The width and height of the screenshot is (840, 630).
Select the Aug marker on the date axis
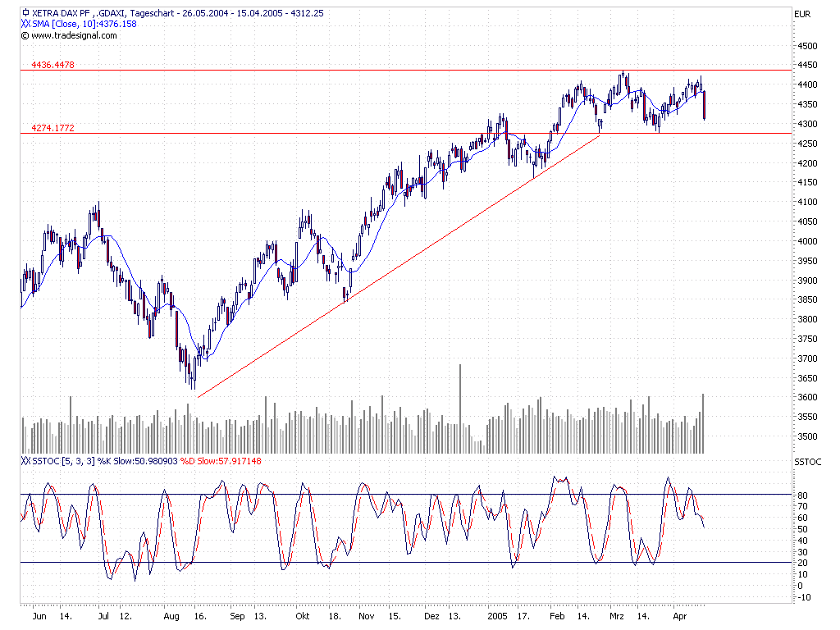(171, 617)
